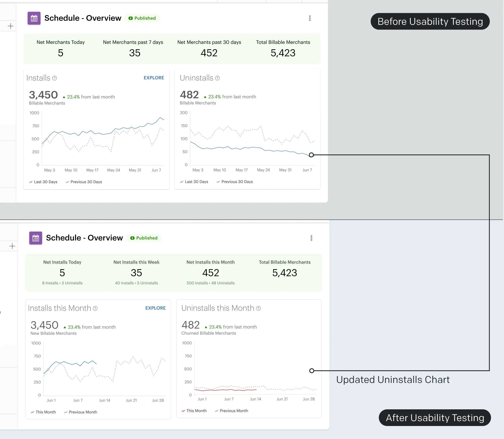The height and width of the screenshot is (439, 504).
Task: Toggle This Month legend in Uninstalls this Month
Action: (194, 411)
